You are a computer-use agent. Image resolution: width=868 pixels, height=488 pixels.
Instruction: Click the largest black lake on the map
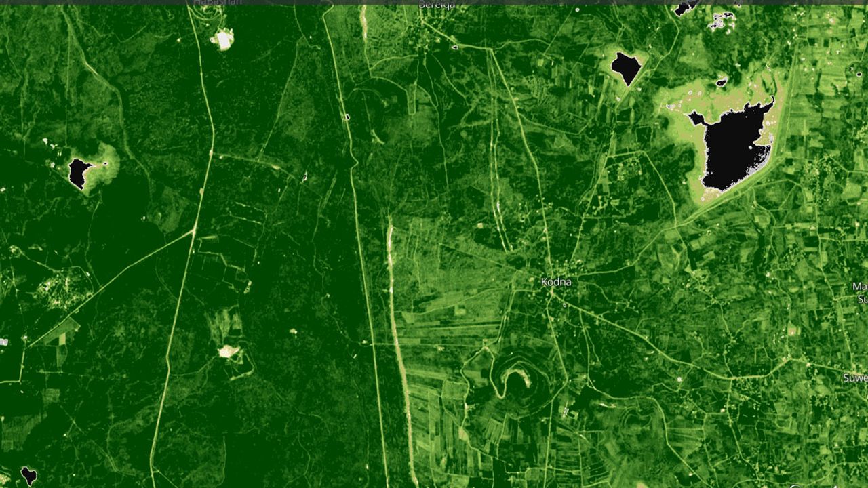coord(736,146)
